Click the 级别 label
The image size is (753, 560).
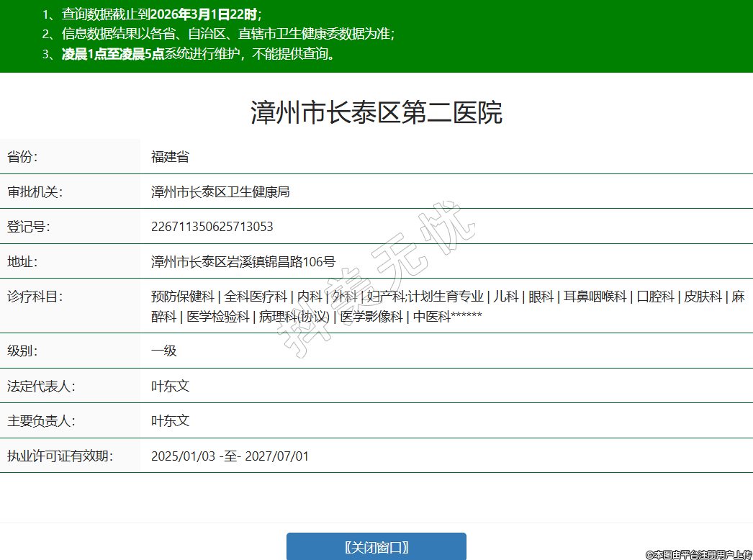pos(22,351)
